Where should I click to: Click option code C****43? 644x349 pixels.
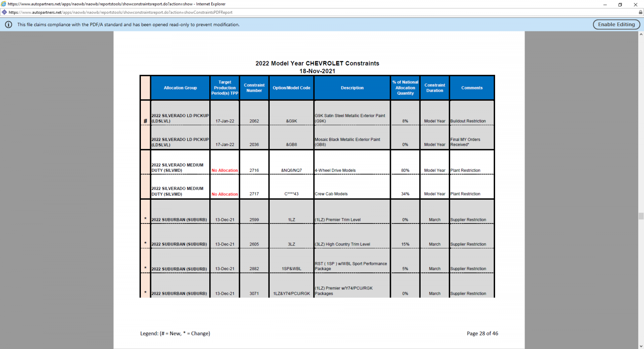291,194
